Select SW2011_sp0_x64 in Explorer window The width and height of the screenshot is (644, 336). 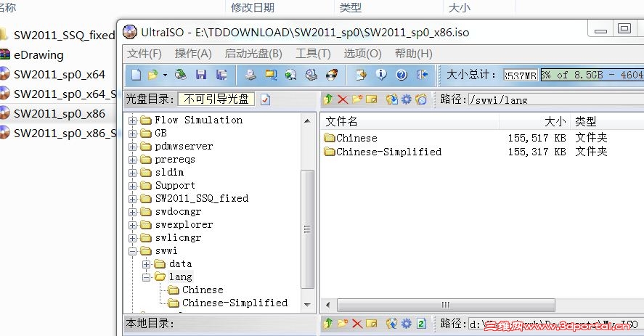(x=59, y=74)
